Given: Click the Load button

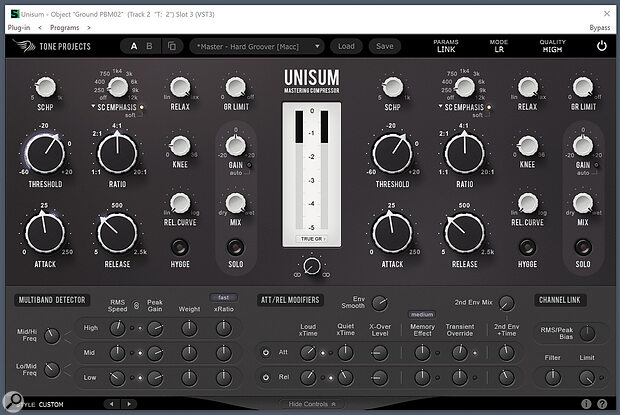Looking at the screenshot, I should 346,46.
